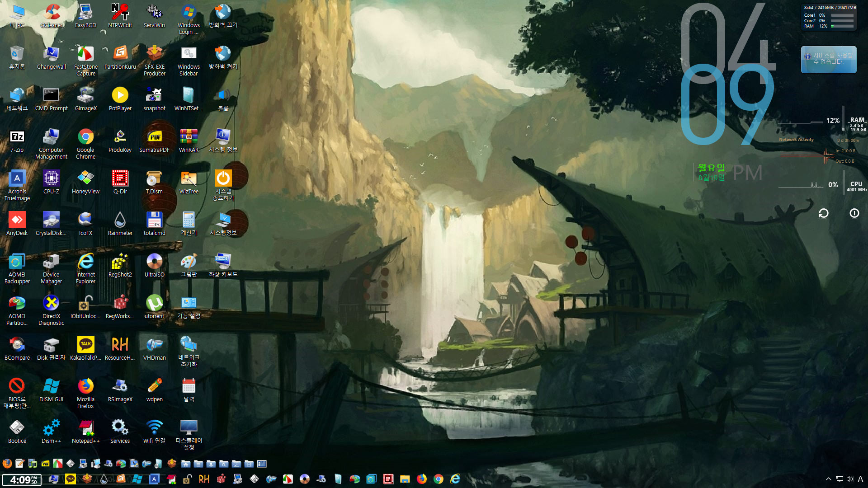Open the CCleaner desktop icon

tap(52, 16)
